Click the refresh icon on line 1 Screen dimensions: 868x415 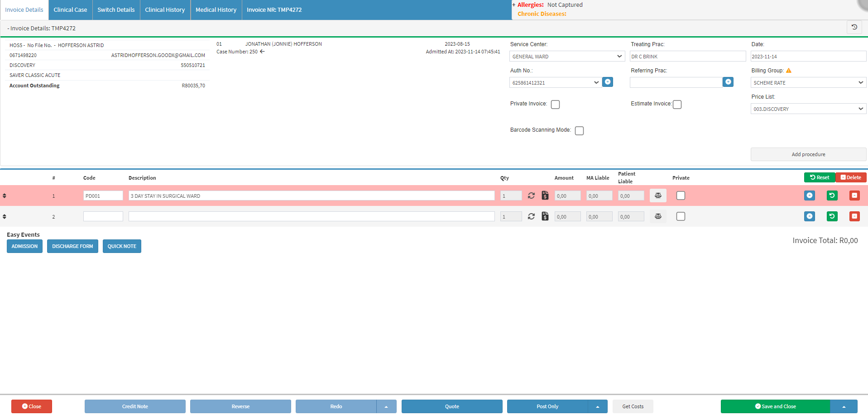point(531,196)
